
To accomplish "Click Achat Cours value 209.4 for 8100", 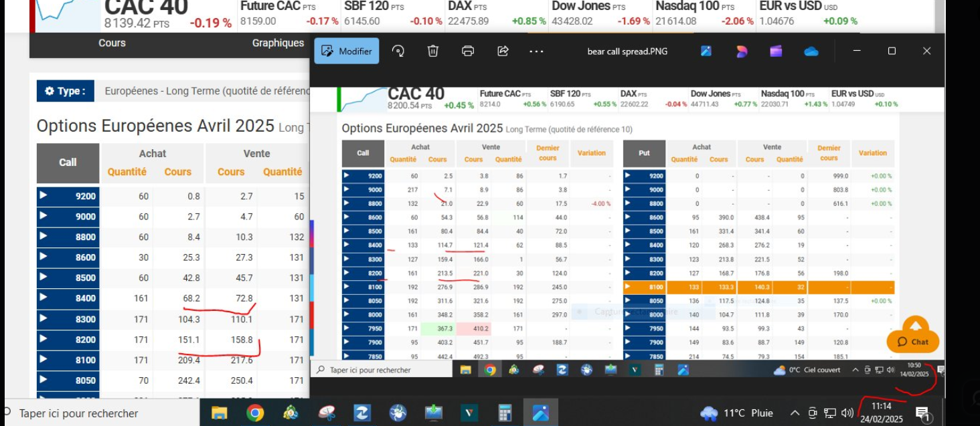I will (x=189, y=360).
